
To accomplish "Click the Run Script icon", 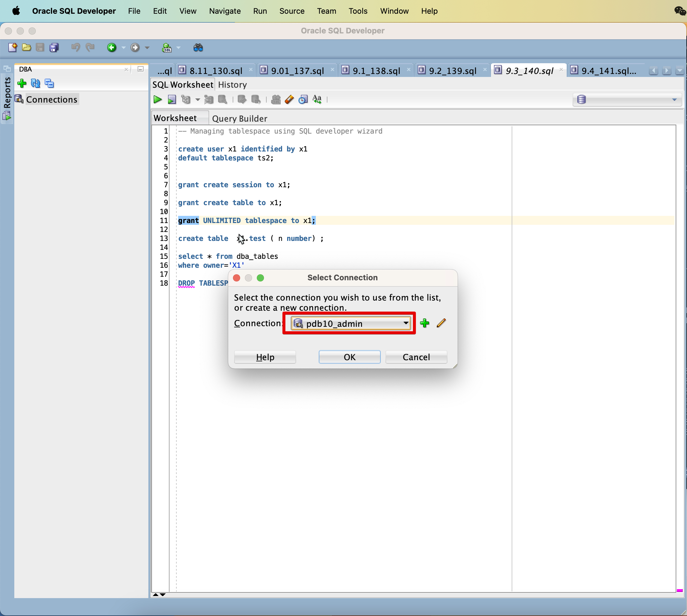I will tap(172, 100).
